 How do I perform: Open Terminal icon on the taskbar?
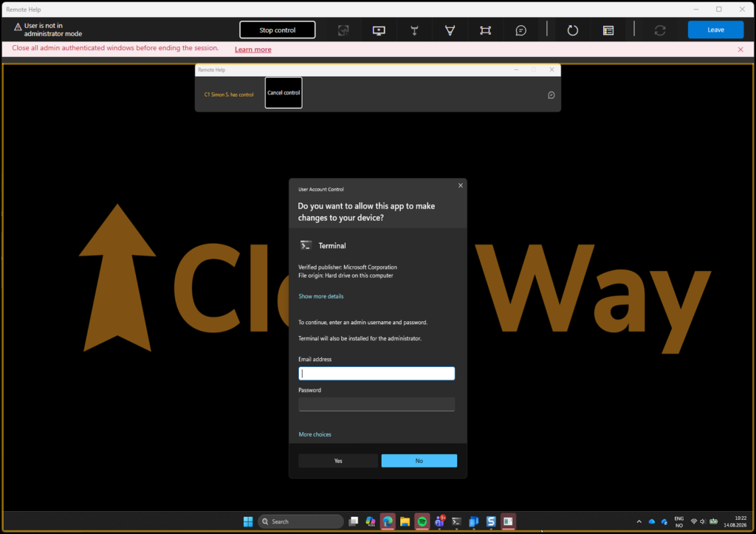click(456, 521)
